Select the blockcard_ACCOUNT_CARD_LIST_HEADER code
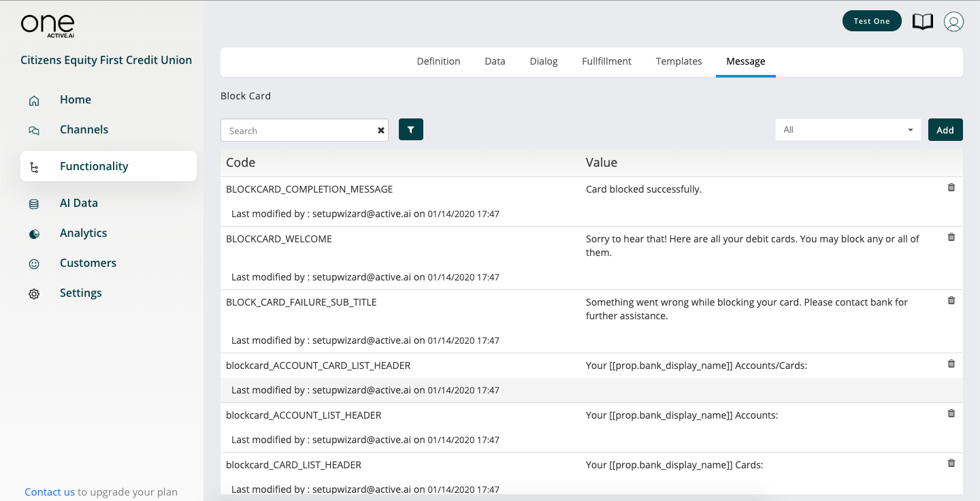Viewport: 980px width, 501px height. (x=318, y=366)
